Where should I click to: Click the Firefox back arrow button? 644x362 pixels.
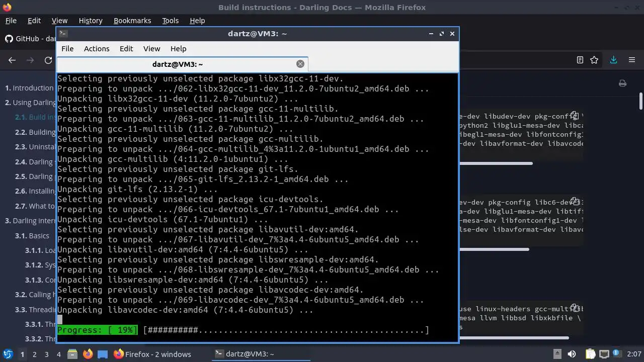tap(12, 60)
